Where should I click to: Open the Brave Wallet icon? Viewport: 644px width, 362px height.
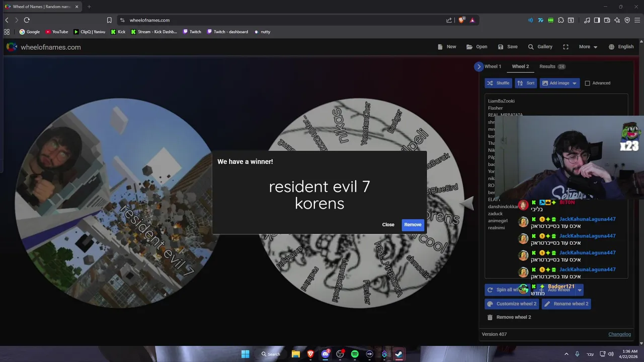point(607,20)
